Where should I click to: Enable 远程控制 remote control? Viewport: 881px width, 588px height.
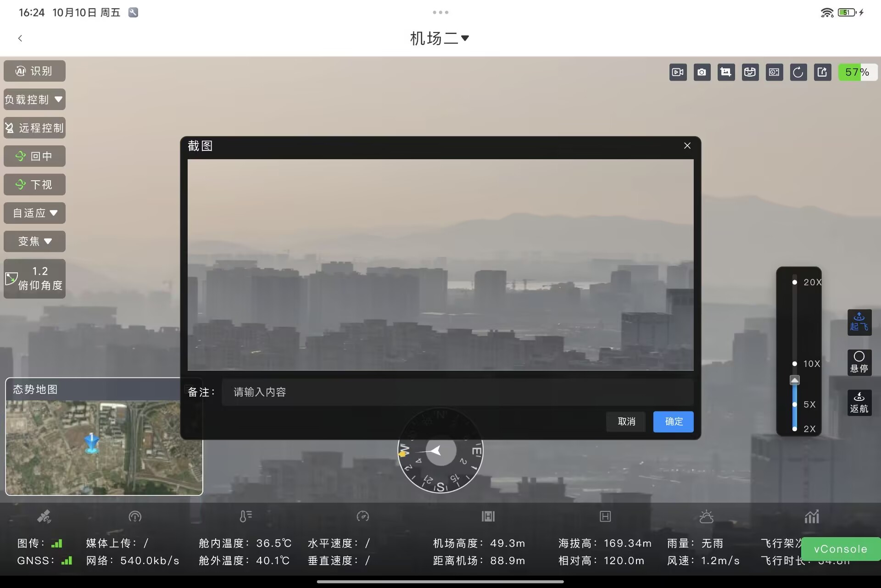click(34, 128)
